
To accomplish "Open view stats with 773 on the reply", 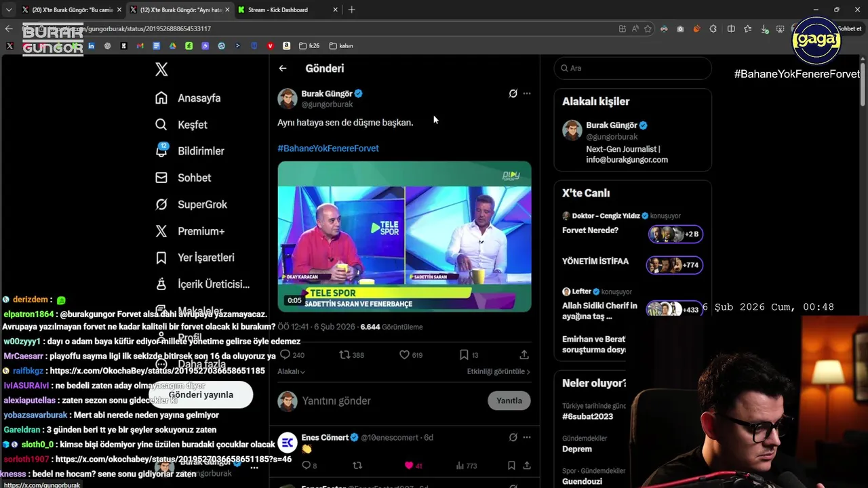I will tap(466, 466).
